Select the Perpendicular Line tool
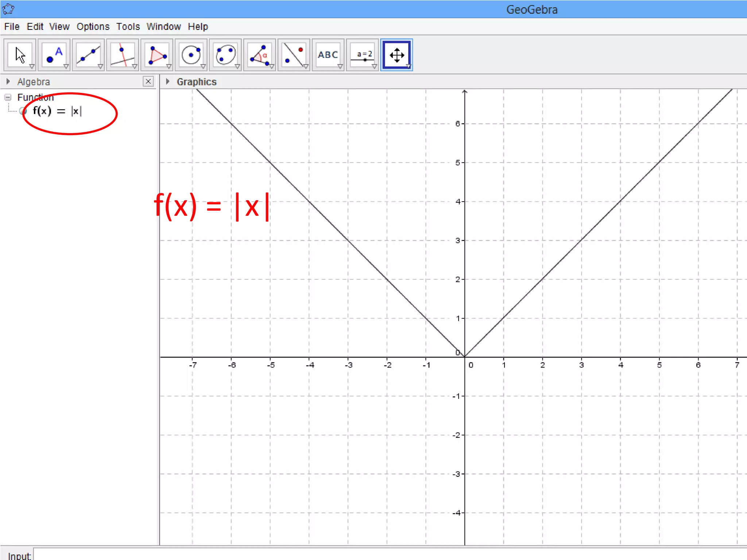The image size is (747, 560). tap(123, 55)
